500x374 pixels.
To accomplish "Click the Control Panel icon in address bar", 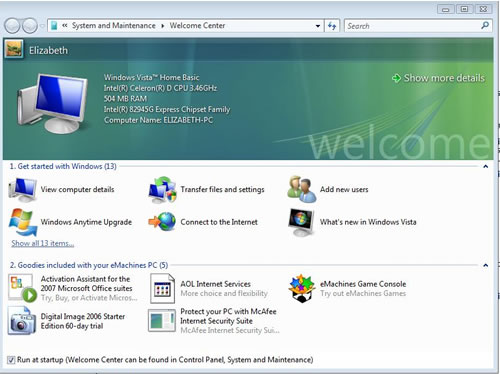I will (x=54, y=26).
